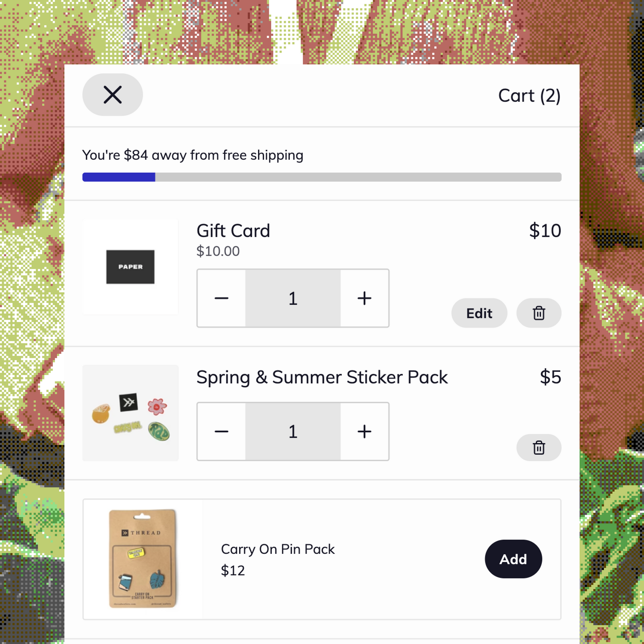Edit the Gift Card item

tap(479, 313)
